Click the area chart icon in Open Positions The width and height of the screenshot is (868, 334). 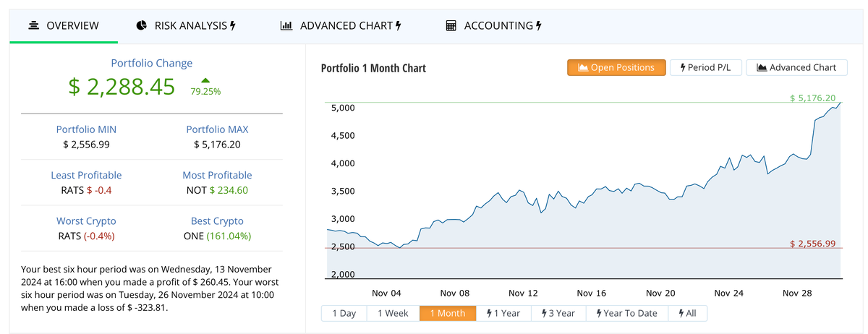click(582, 67)
